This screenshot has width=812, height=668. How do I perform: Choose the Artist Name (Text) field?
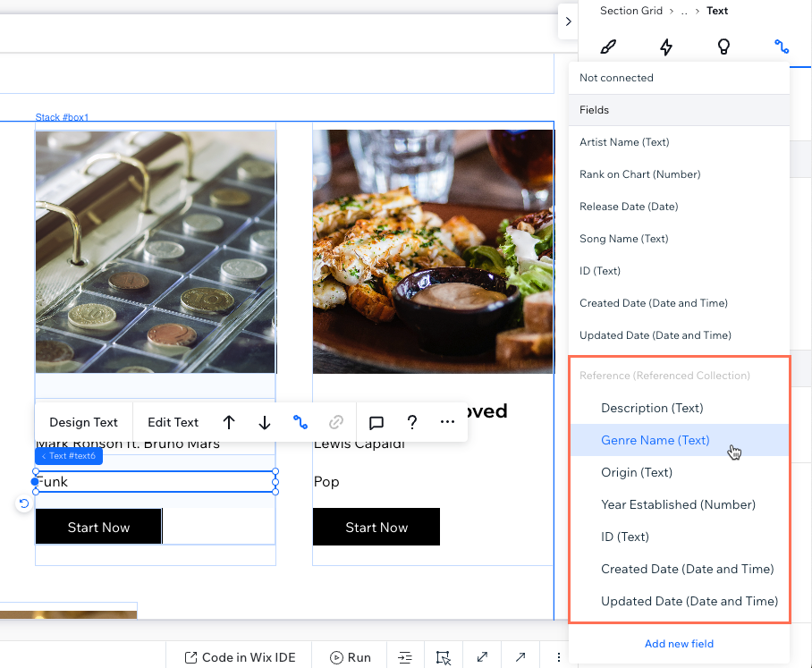tap(624, 142)
